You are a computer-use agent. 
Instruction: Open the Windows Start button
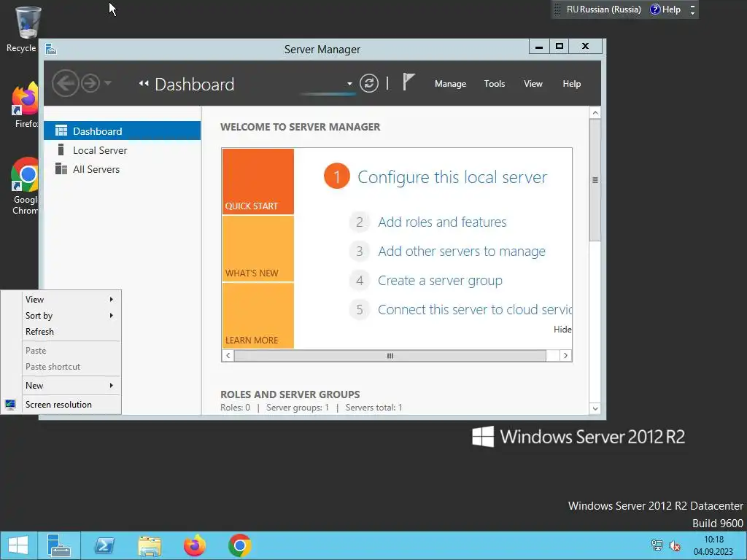[x=18, y=545]
